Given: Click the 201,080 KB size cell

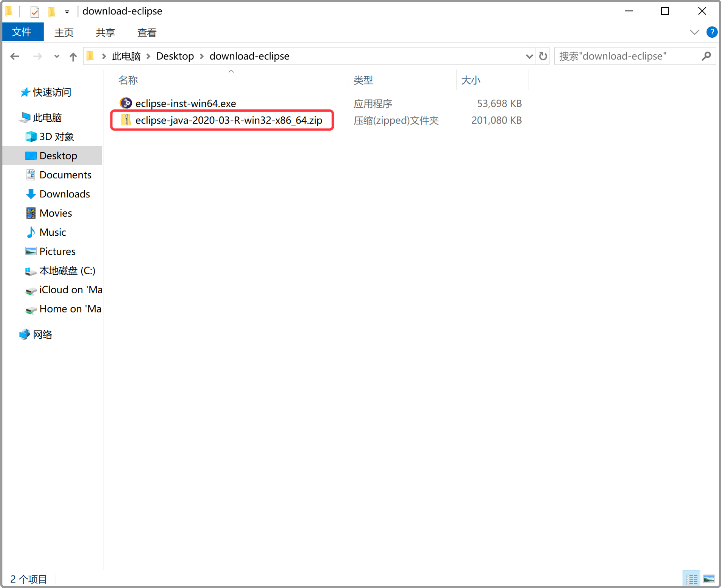Looking at the screenshot, I should click(496, 120).
